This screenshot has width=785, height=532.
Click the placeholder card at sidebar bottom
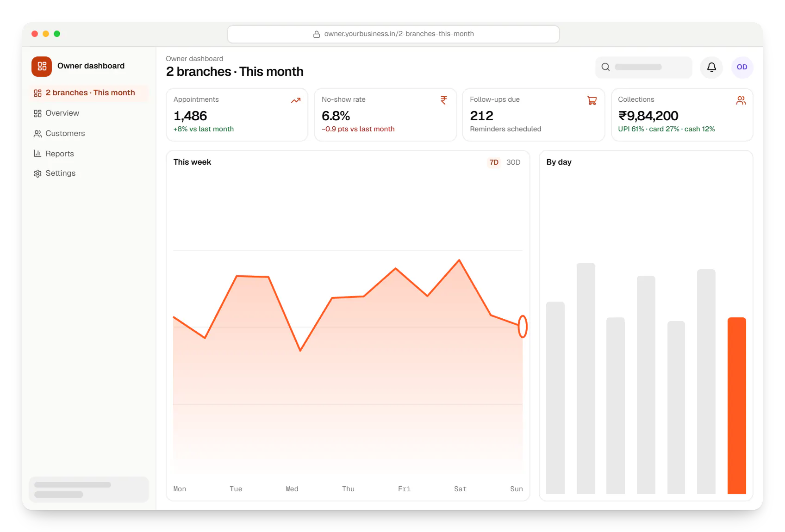89,489
